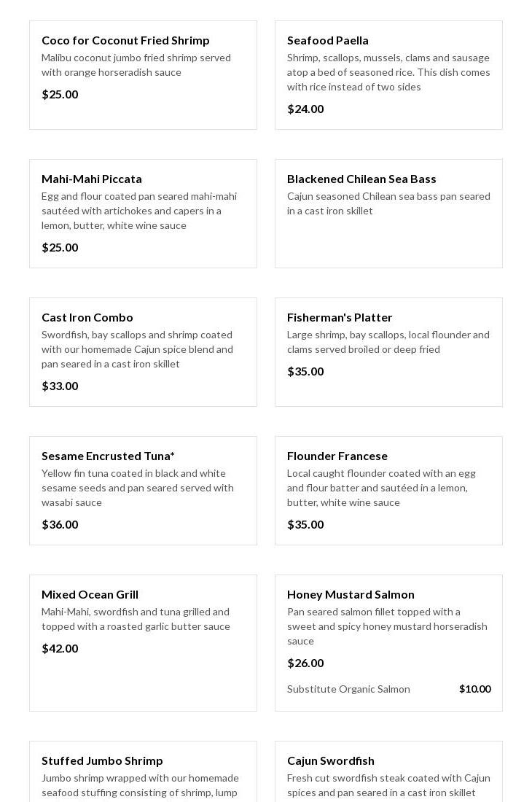The height and width of the screenshot is (802, 532).
Task: Choose the Stuffed Jumbo Shrimp title
Action: click(102, 760)
